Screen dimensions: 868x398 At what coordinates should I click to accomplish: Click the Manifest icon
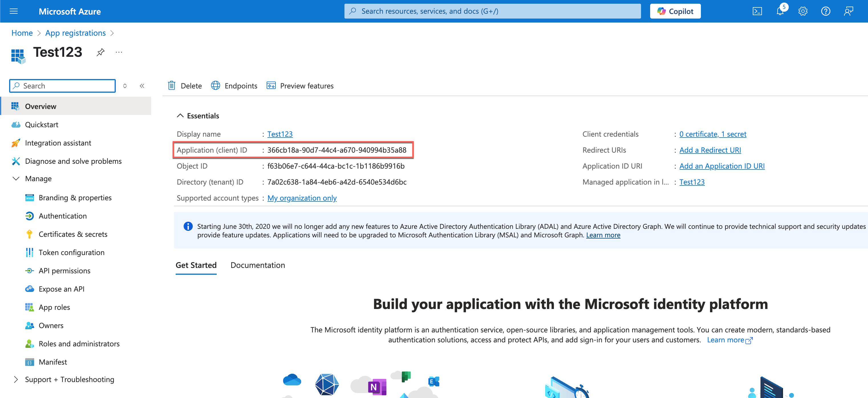(29, 362)
